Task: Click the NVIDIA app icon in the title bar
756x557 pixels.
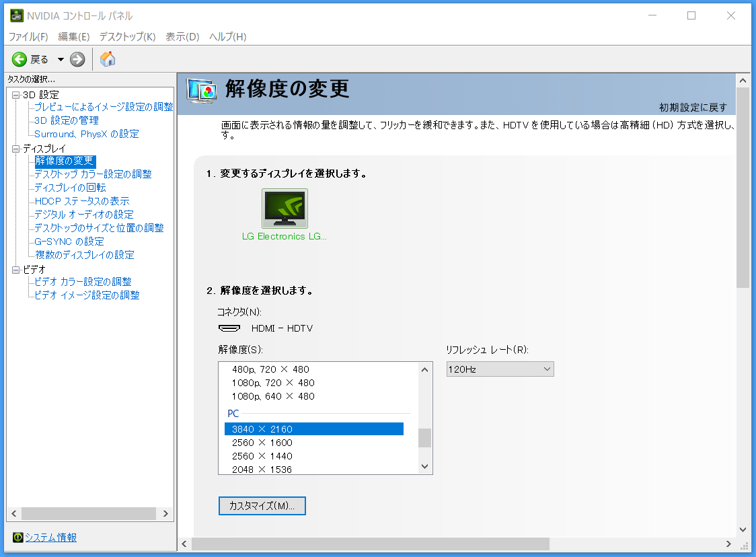Action: coord(17,15)
